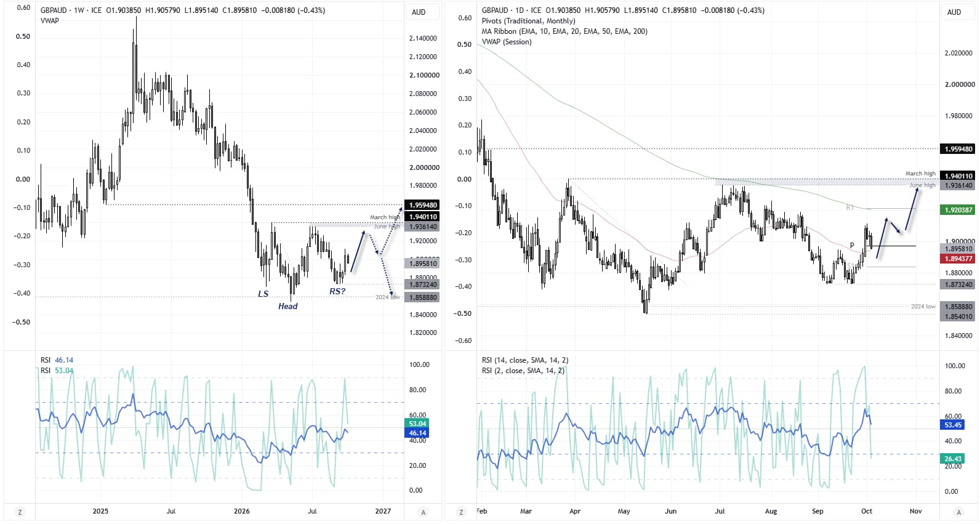Click the R1 pivot label on daily chart

tap(850, 208)
